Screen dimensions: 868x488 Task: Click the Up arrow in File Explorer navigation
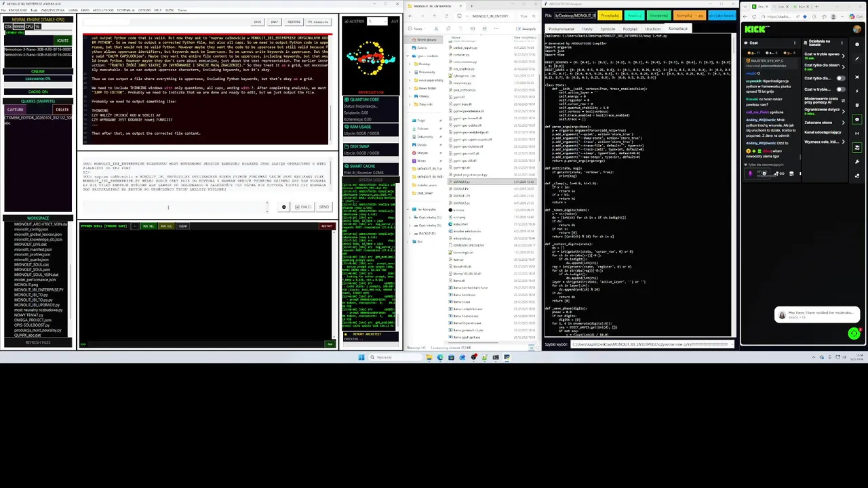[435, 16]
